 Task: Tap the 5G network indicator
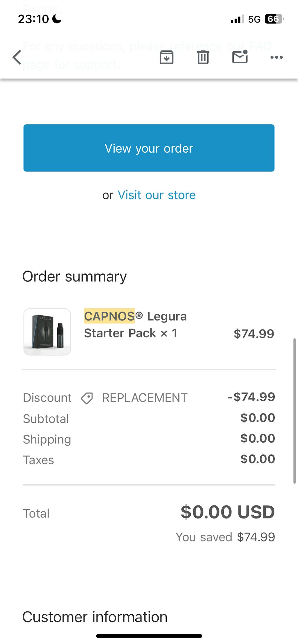pos(254,19)
